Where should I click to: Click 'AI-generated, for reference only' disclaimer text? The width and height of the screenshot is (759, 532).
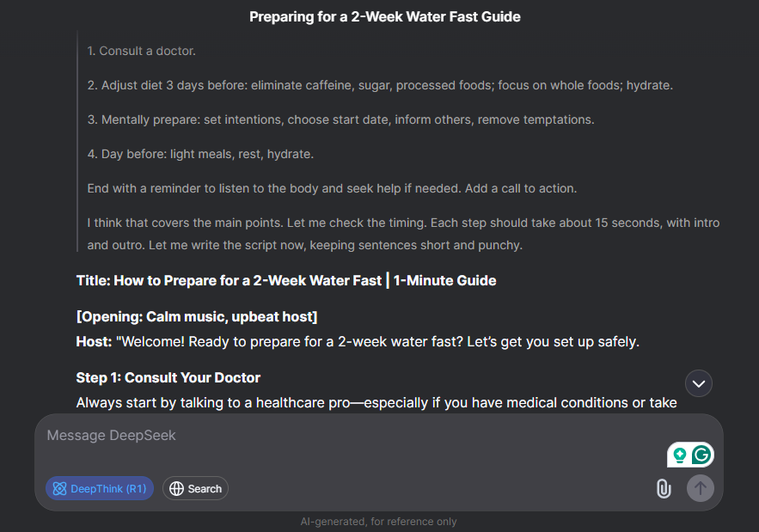tap(378, 522)
